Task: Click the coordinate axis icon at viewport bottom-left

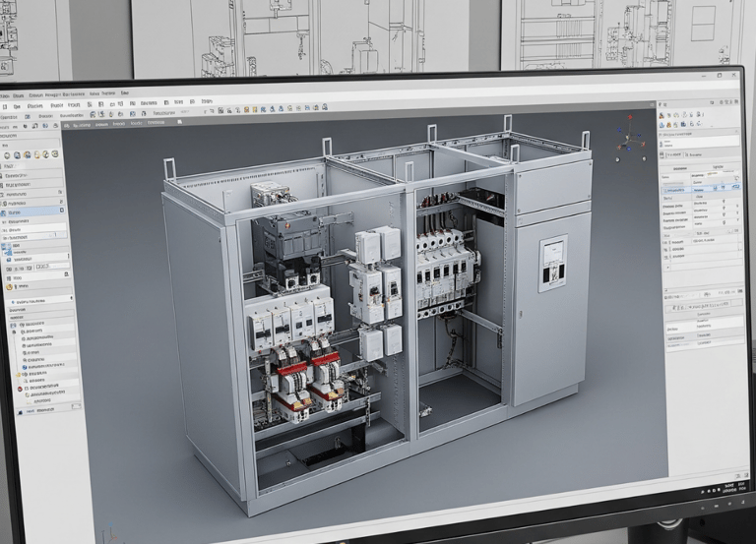Action: (x=110, y=533)
